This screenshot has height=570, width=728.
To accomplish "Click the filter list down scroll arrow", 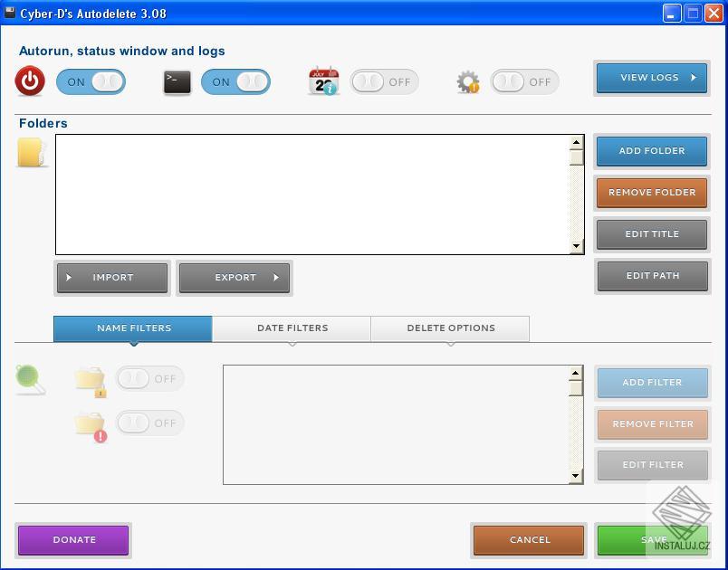I will point(576,476).
